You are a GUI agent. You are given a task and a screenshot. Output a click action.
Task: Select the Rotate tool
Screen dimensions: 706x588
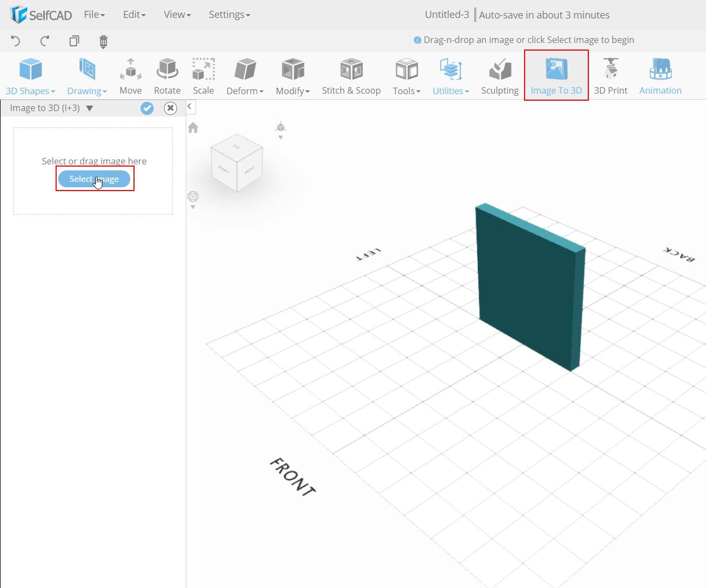click(x=167, y=76)
